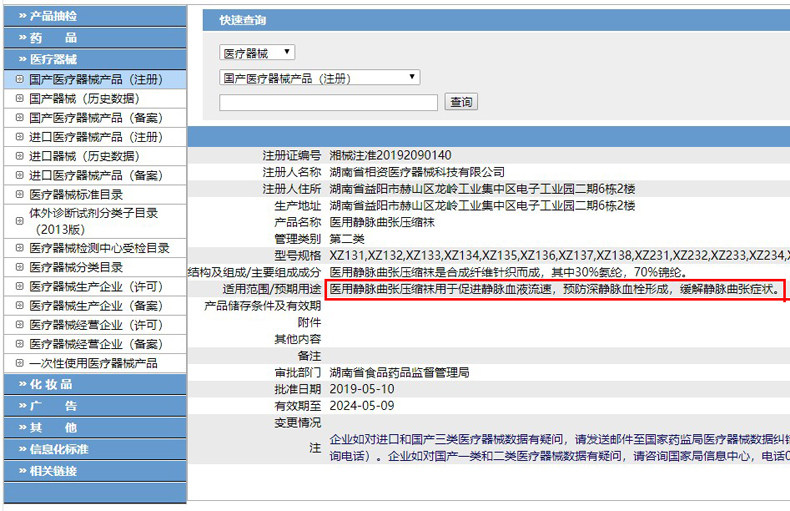Open 体外诊断试剂分类子目录（2013版） link

[94, 221]
